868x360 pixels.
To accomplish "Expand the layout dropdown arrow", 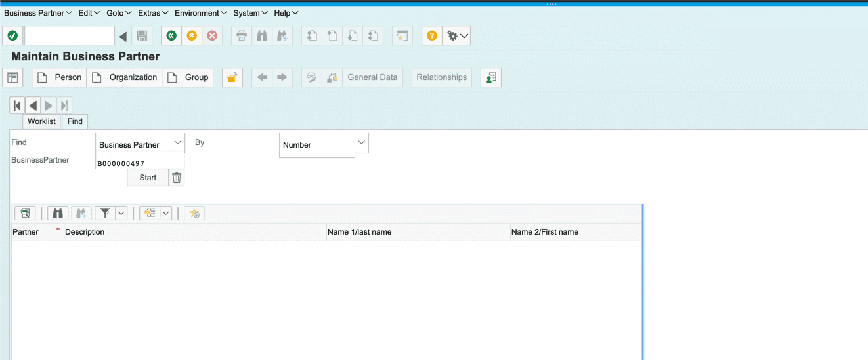I will coord(166,213).
